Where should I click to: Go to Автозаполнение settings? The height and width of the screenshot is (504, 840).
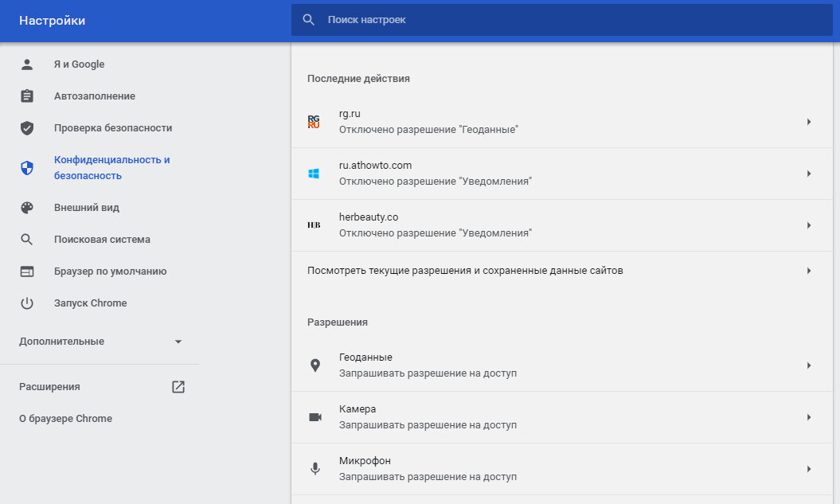tap(95, 96)
